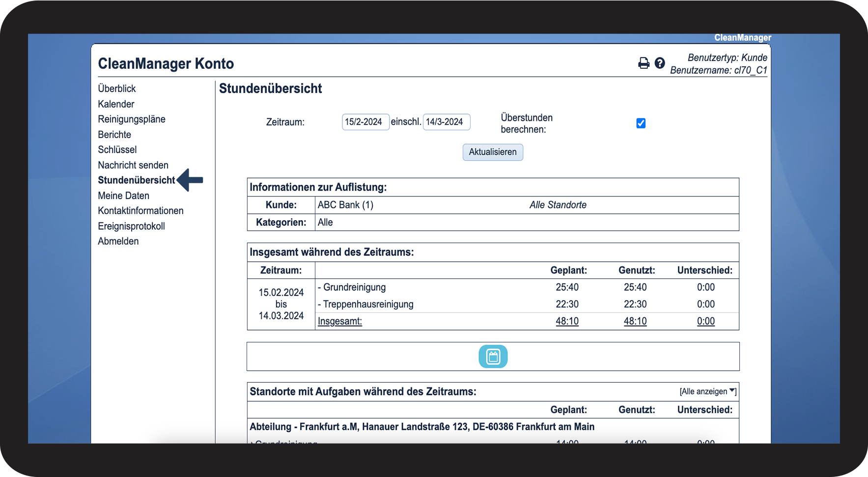Click the Stundenübersicht page heading

point(271,88)
